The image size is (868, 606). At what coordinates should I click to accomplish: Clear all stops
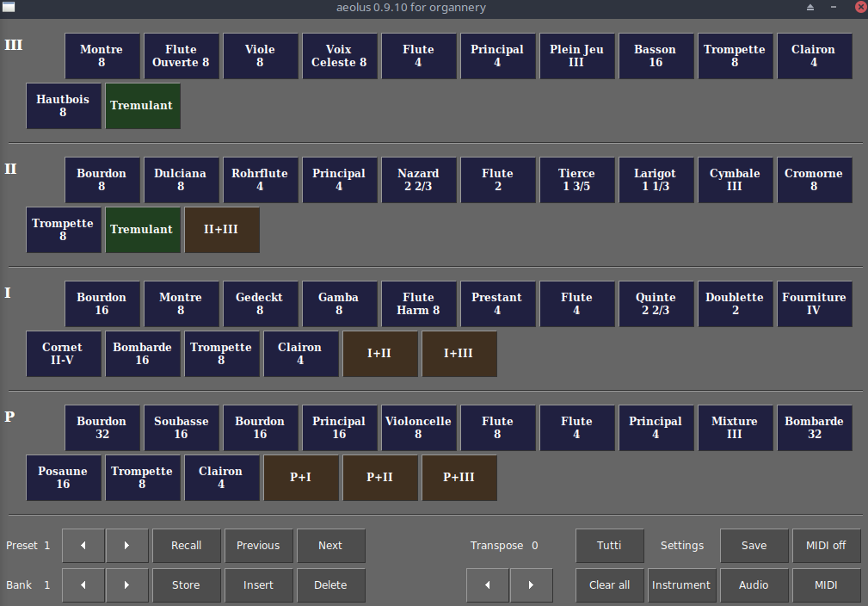609,585
